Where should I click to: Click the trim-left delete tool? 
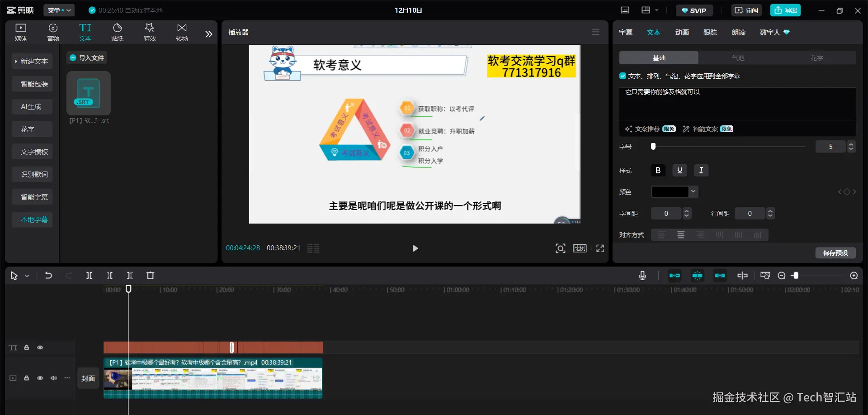click(x=109, y=276)
